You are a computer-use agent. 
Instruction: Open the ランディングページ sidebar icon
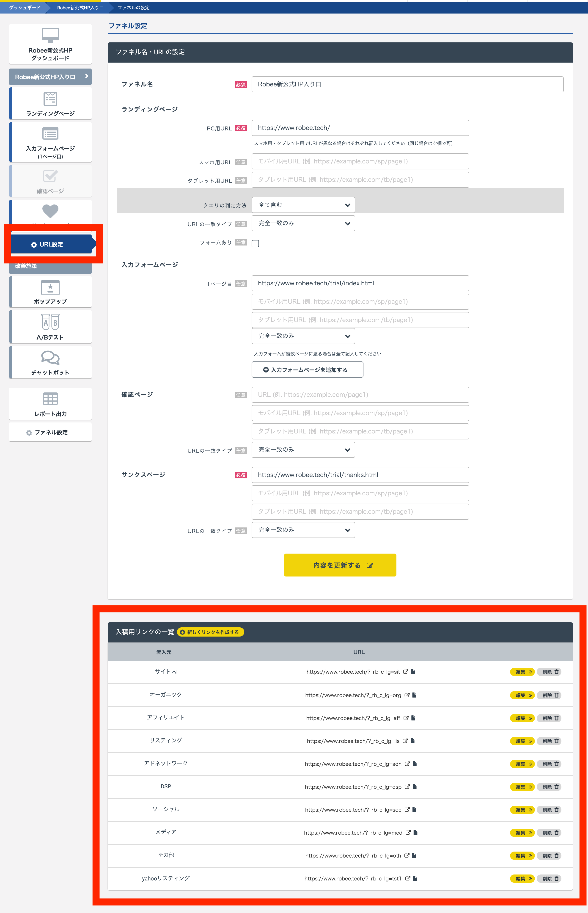click(50, 99)
